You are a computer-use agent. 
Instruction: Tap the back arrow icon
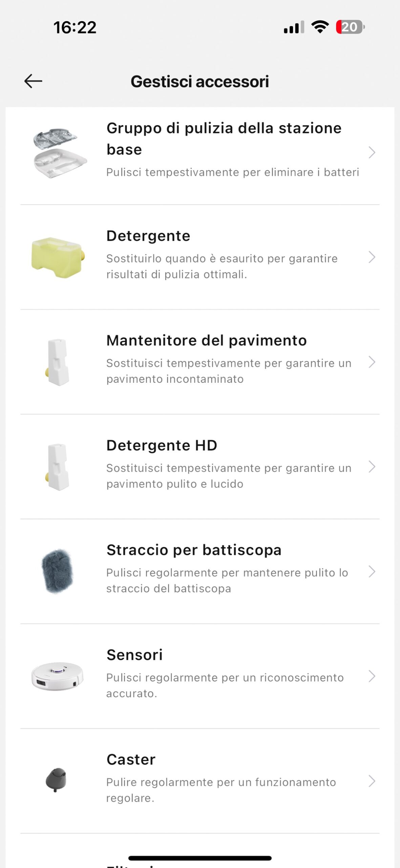point(33,81)
